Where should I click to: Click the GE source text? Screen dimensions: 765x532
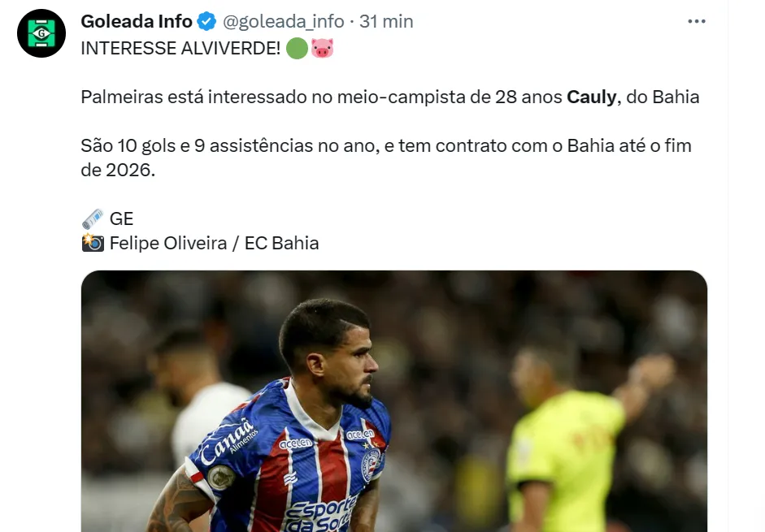(121, 218)
